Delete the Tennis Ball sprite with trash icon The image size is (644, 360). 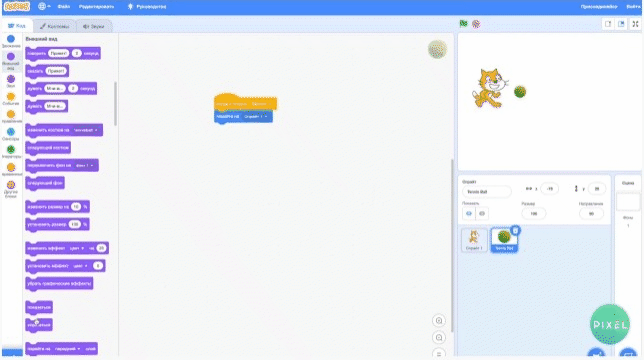click(x=515, y=230)
